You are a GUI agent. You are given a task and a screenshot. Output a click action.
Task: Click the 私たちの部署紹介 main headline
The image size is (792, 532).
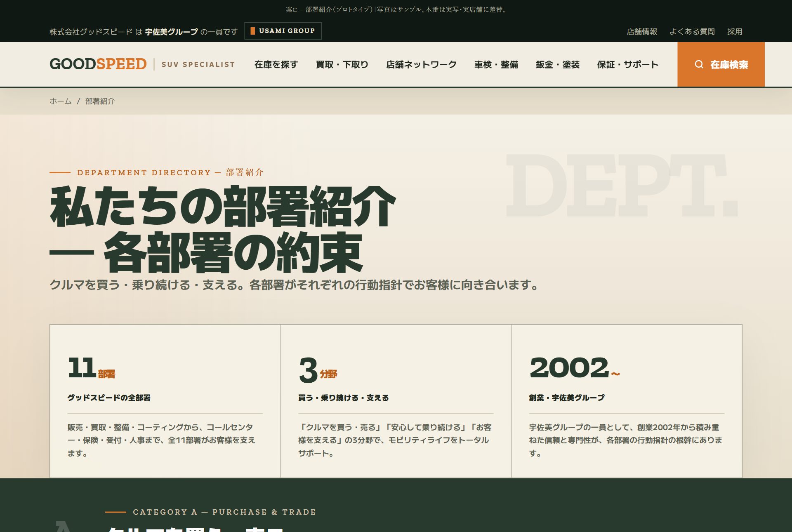[223, 229]
